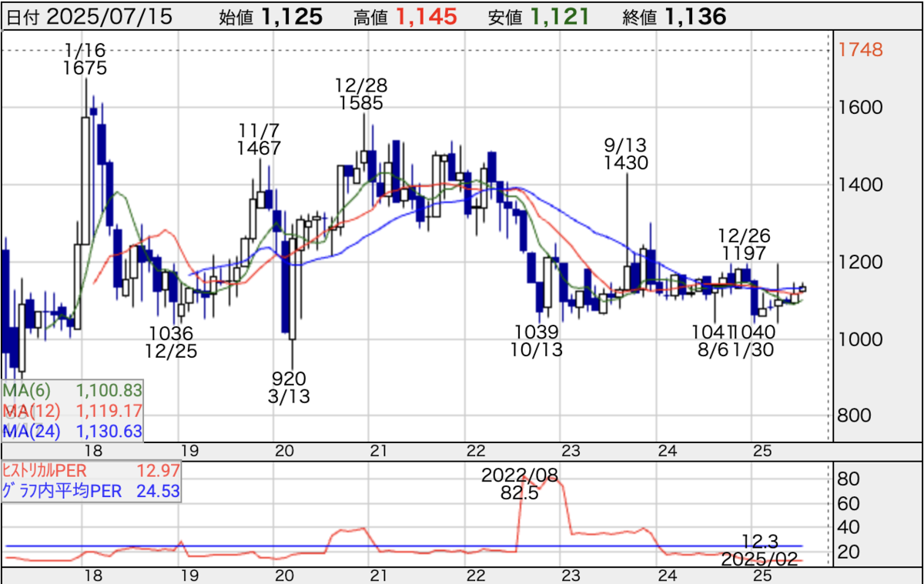Click the 9/13 1430 high label

click(626, 154)
